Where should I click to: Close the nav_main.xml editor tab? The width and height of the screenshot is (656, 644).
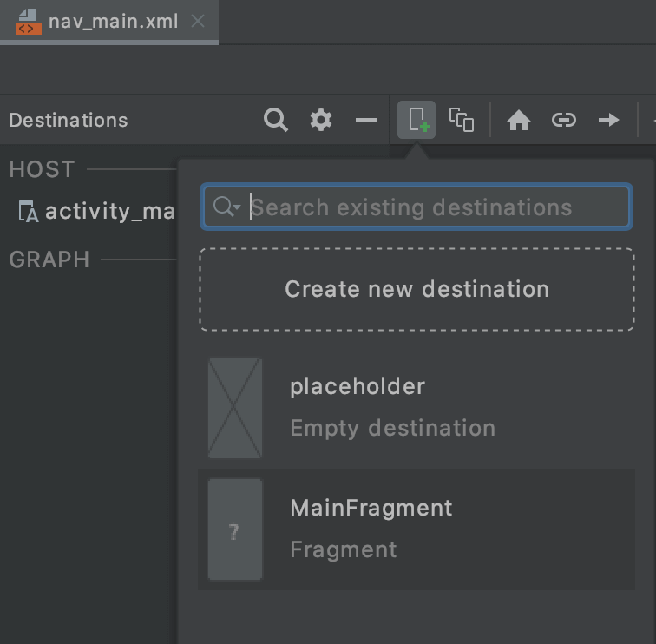coord(198,21)
